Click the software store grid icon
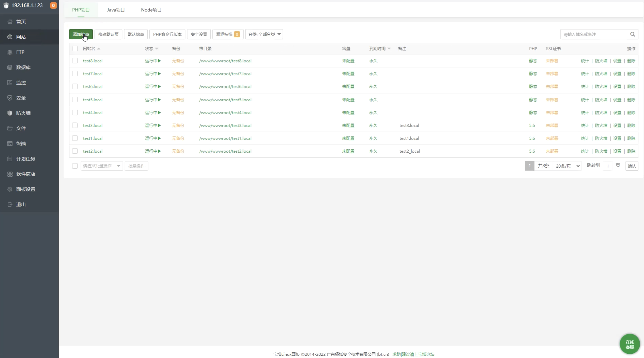This screenshot has width=644, height=358. coord(10,174)
